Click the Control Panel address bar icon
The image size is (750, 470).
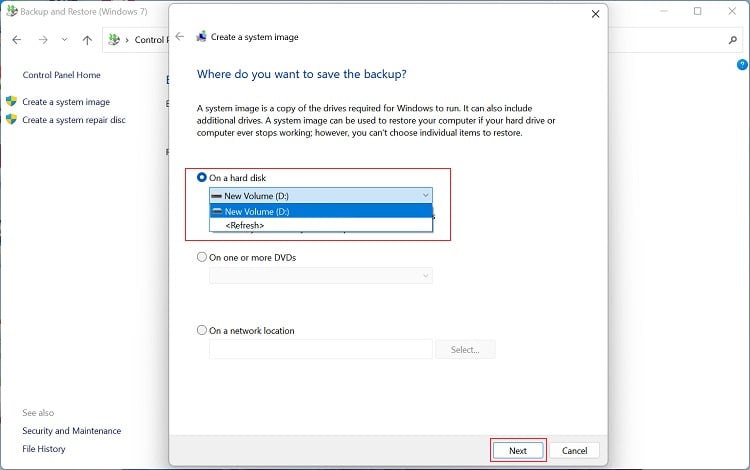tap(116, 40)
